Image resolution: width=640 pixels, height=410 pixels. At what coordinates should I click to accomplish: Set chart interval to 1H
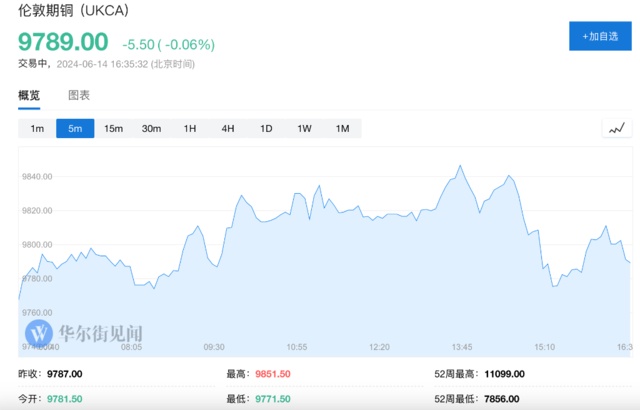[x=189, y=128]
